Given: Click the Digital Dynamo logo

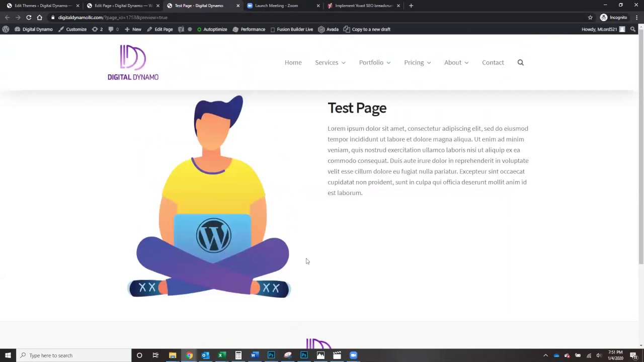Looking at the screenshot, I should (133, 62).
